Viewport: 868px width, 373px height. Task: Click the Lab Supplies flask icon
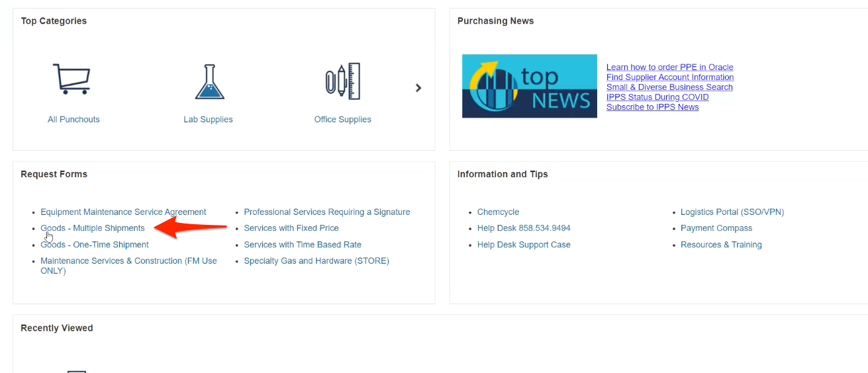tap(210, 81)
